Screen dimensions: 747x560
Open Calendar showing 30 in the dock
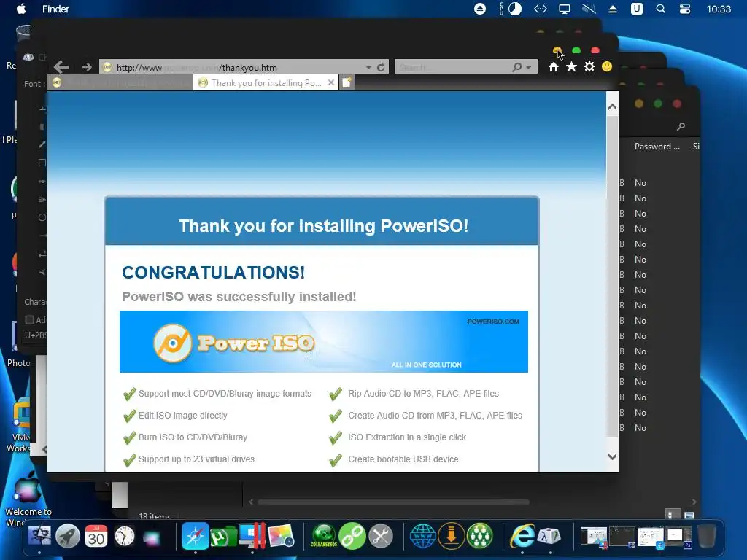(x=96, y=537)
